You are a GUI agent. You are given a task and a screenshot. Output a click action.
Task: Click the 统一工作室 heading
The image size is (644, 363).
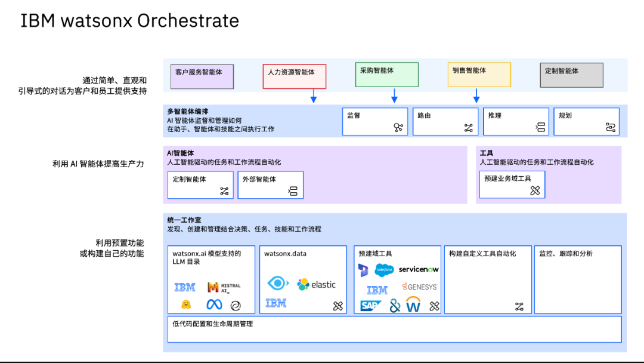tap(184, 220)
